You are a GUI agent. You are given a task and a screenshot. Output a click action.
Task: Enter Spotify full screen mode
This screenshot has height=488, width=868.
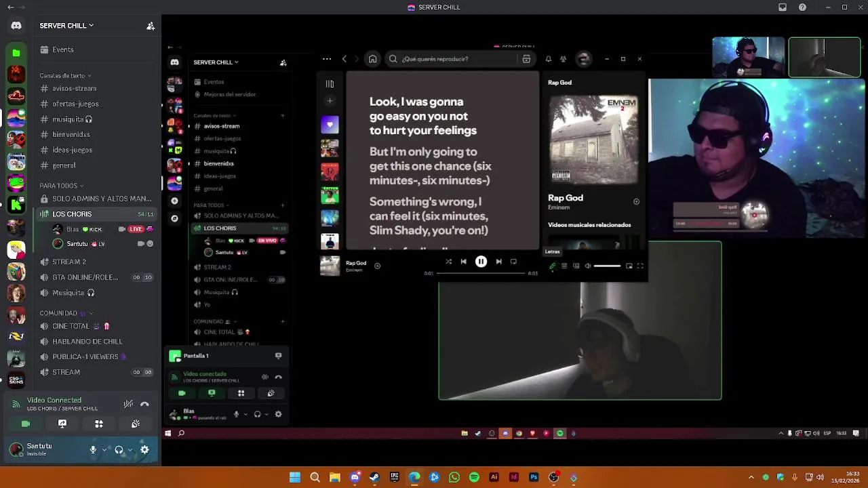pos(640,266)
